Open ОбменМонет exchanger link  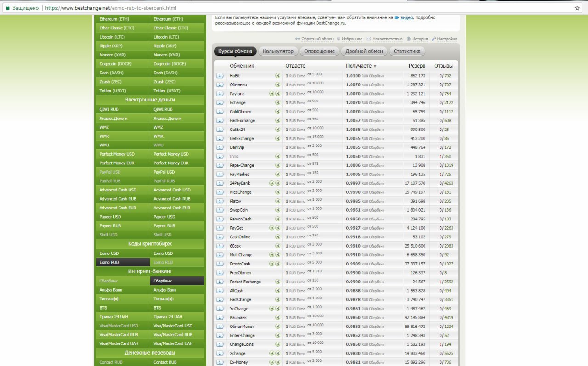tap(242, 327)
